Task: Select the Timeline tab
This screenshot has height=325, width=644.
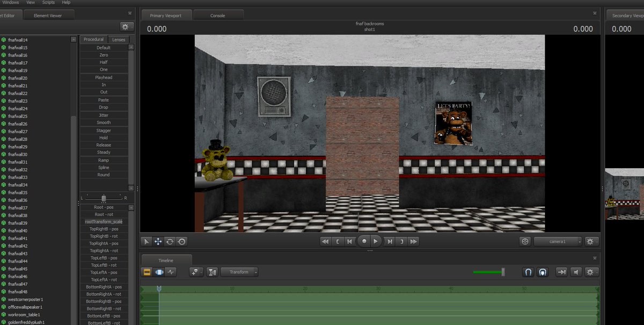Action: tap(165, 260)
